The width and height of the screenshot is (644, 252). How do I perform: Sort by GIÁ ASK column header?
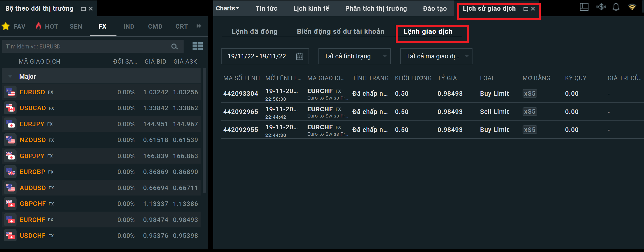pos(185,61)
